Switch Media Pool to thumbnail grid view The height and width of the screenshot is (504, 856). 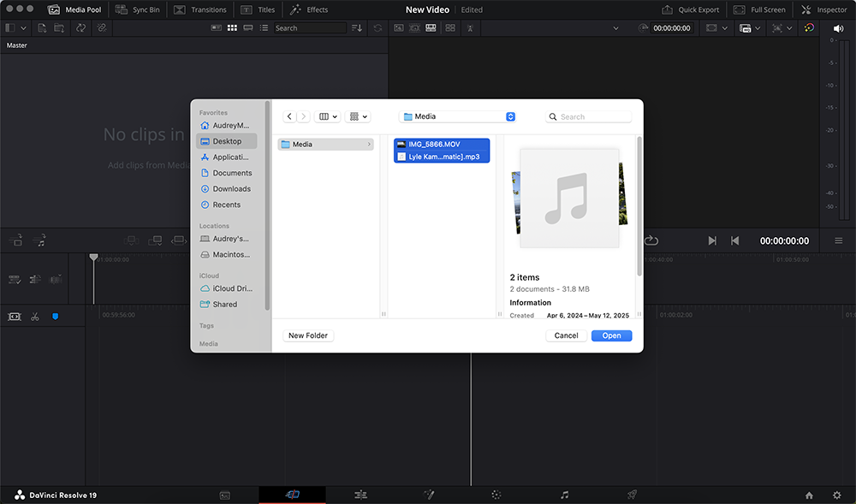[232, 27]
